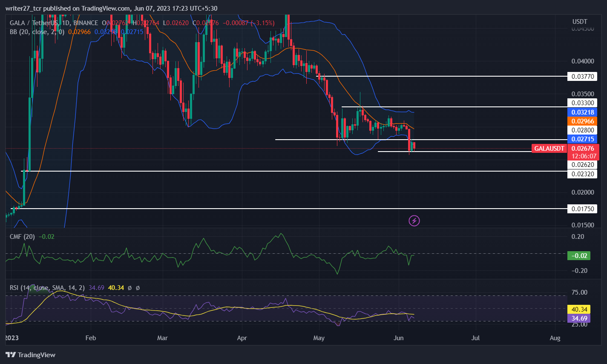Image resolution: width=607 pixels, height=364 pixels.
Task: Click the yellow 40.34 RSI-MA value tag
Action: coord(579,310)
